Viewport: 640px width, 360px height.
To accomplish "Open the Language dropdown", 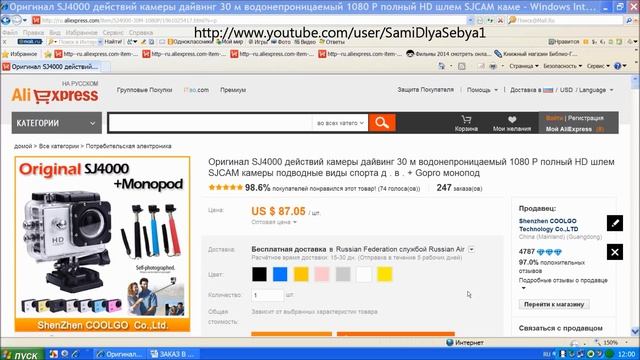I will coord(596,90).
